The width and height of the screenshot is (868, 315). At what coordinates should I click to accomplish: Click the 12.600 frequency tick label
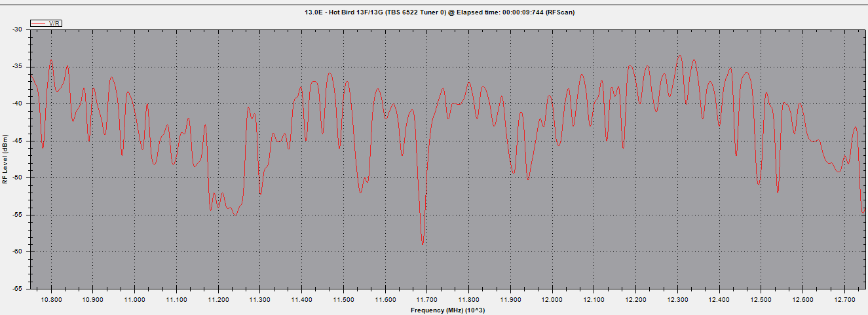point(802,299)
